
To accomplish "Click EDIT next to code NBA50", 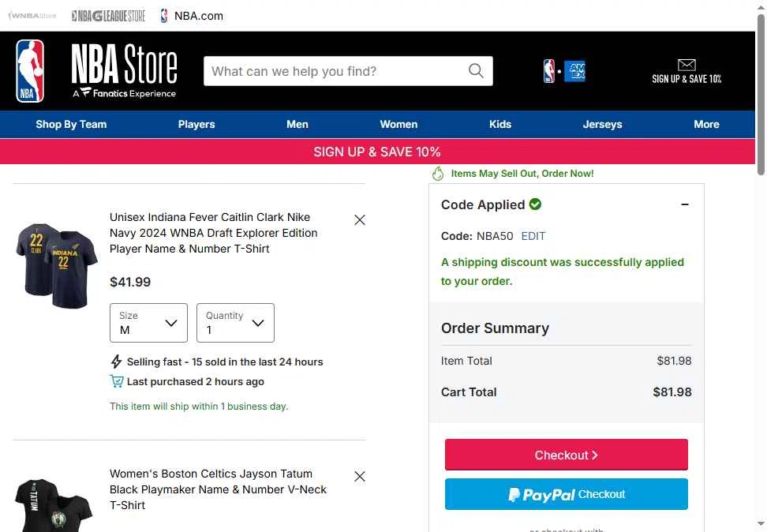I will pos(533,236).
